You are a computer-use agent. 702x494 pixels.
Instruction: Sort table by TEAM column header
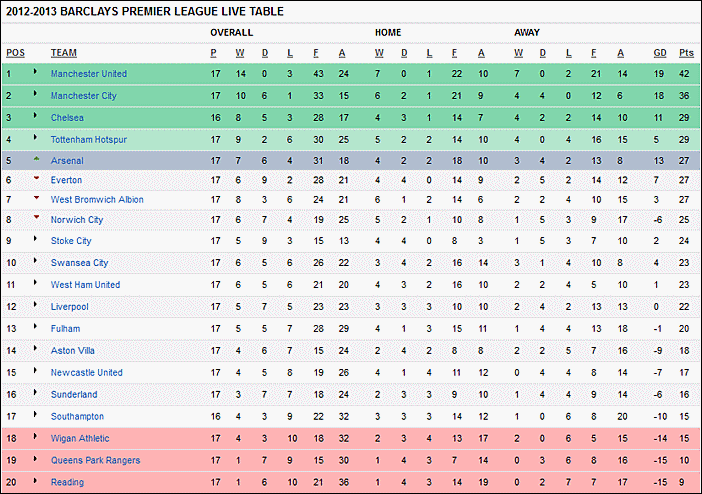coord(64,53)
